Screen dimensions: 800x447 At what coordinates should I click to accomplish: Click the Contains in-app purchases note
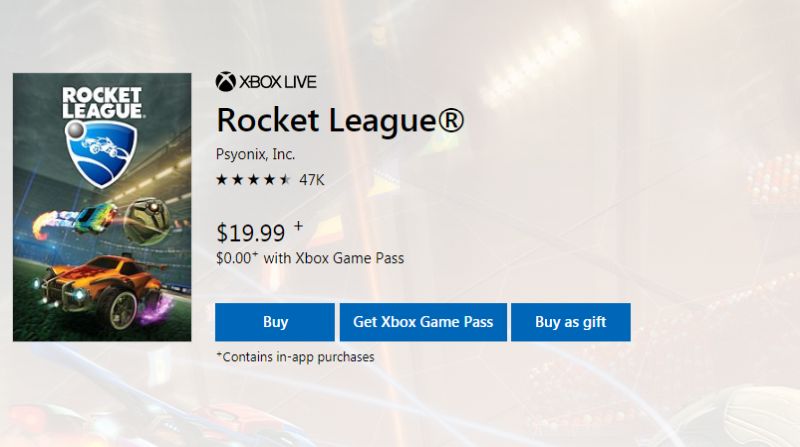coord(295,356)
